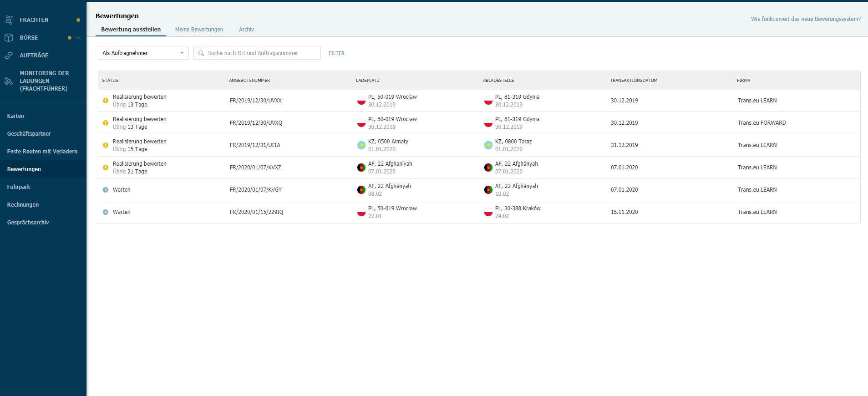Screen dimensions: 868x396
Task: Click the search magnifier icon
Action: 201,53
